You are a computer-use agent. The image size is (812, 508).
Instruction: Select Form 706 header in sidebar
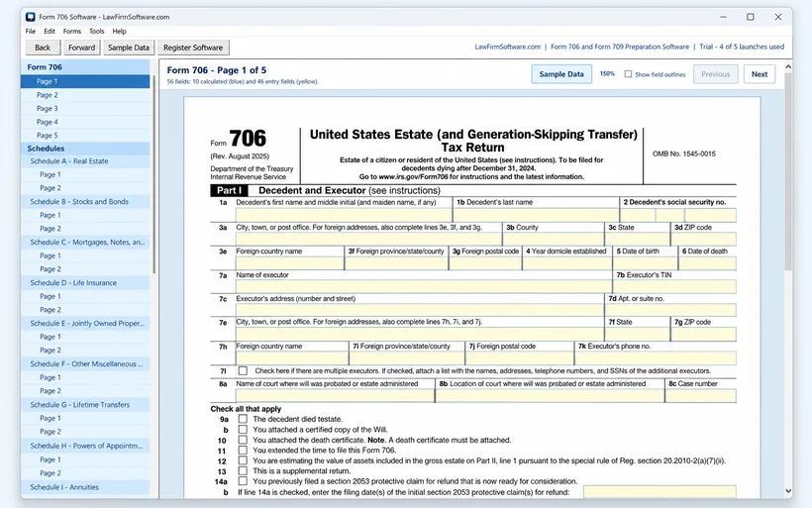click(85, 66)
